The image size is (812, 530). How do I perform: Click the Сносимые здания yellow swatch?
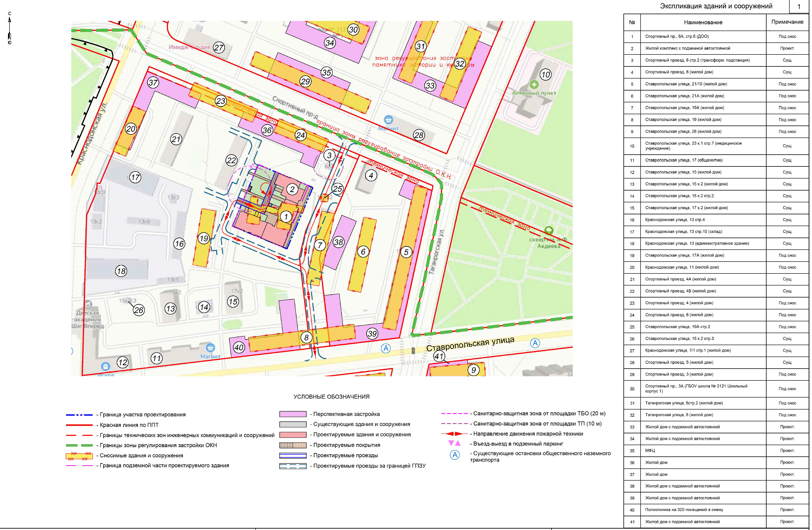click(x=79, y=456)
